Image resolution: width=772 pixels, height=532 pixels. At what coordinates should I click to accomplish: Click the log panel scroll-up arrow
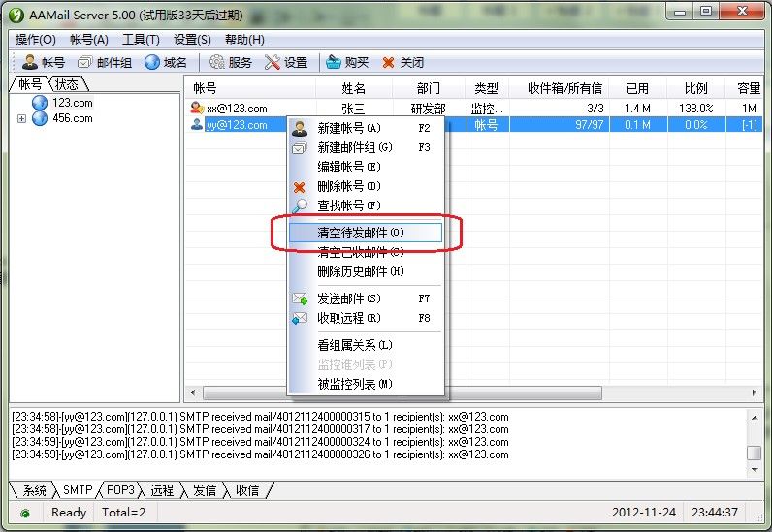(x=755, y=418)
